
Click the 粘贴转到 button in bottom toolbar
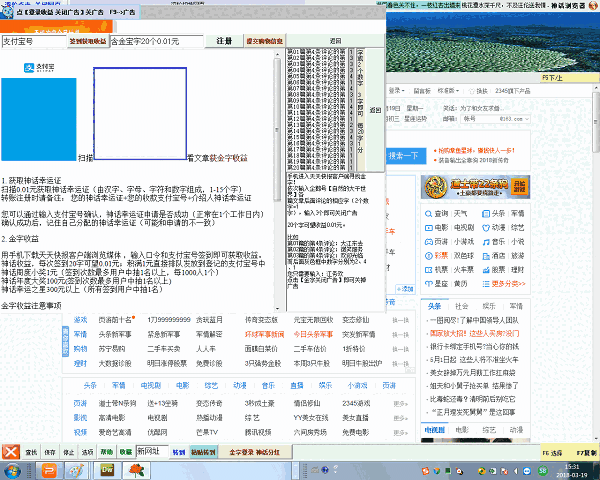click(x=203, y=452)
